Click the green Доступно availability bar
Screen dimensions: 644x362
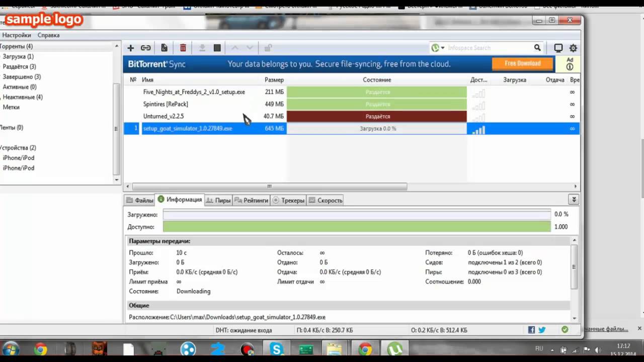[357, 227]
